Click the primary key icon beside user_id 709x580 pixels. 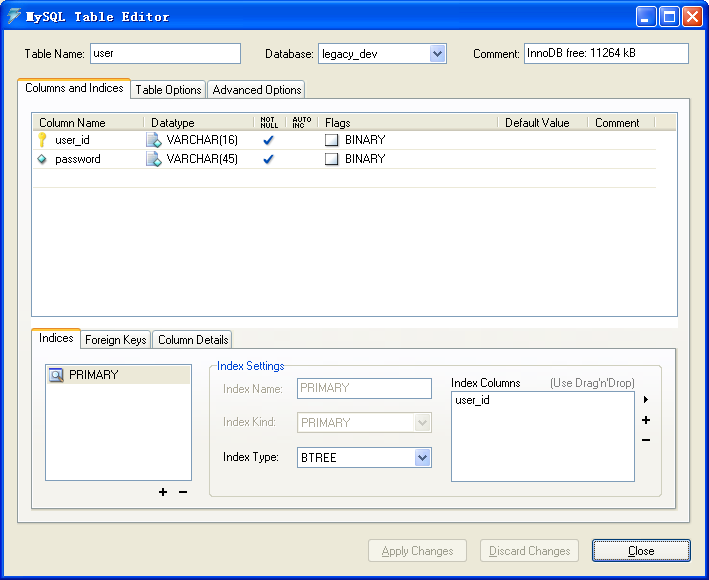[x=42, y=140]
